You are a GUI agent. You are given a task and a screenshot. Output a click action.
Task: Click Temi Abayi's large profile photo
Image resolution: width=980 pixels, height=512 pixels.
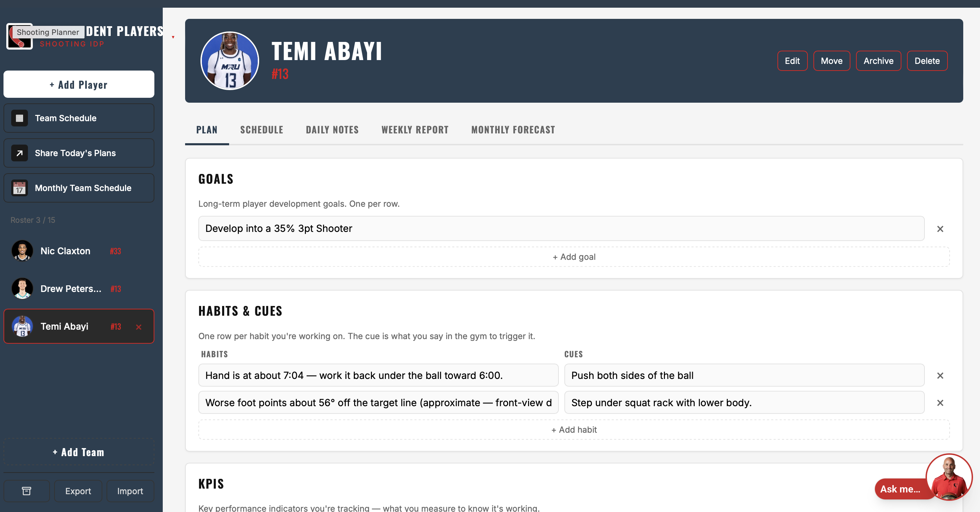pyautogui.click(x=230, y=61)
